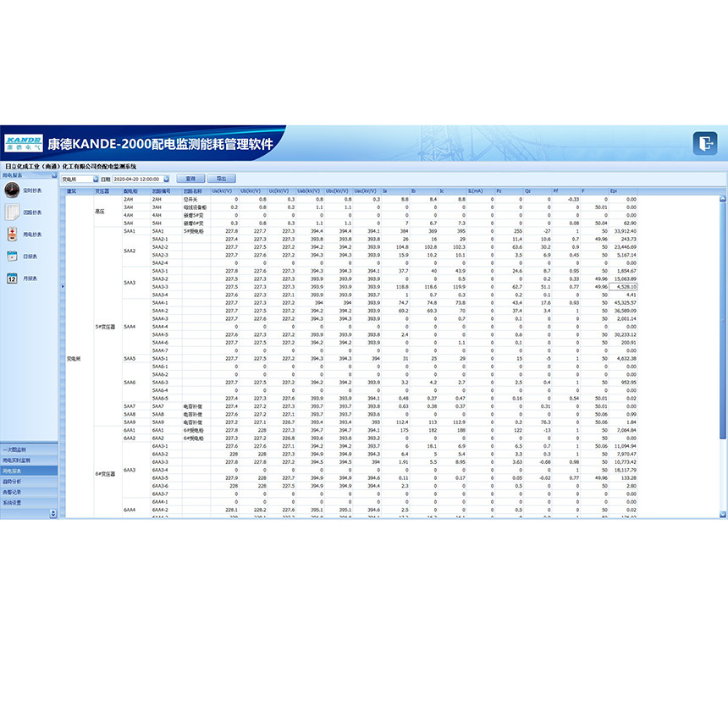Open the date picker dropdown arrow
This screenshot has width=728, height=728.
166,179
